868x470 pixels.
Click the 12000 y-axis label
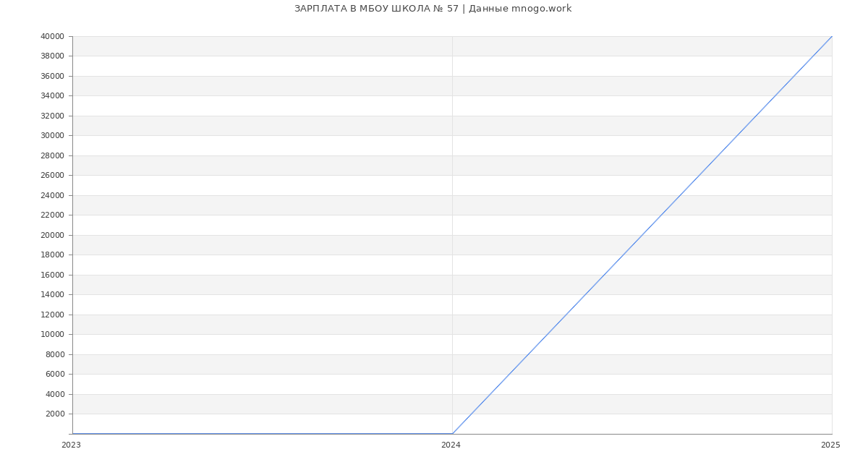52,315
